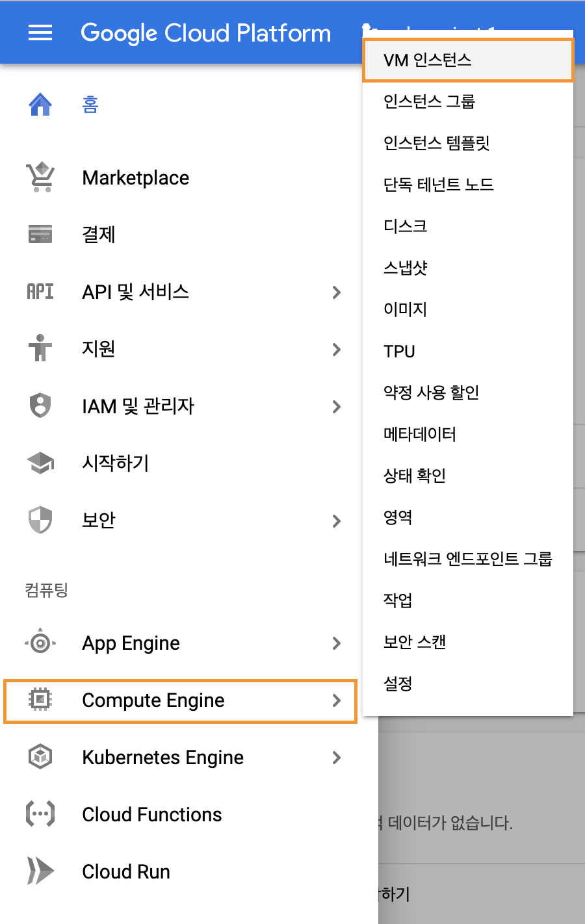Open the 지원 support item
The height and width of the screenshot is (924, 585).
point(99,348)
